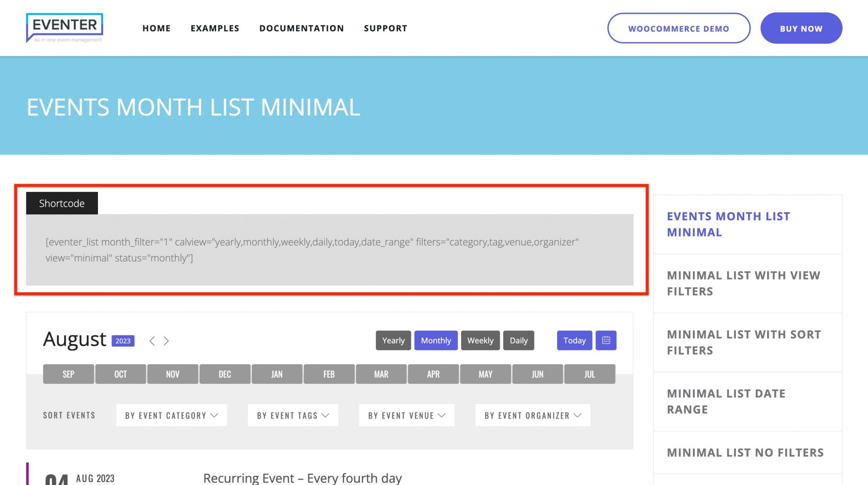Screen dimensions: 868x485
Task: Switch to Daily view
Action: point(518,340)
